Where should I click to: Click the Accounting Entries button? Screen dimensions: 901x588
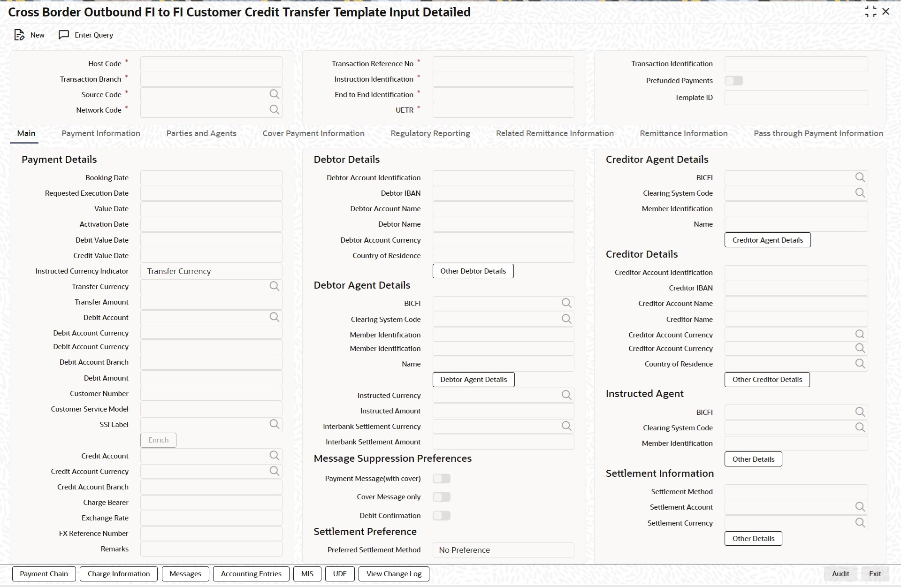[x=251, y=574]
